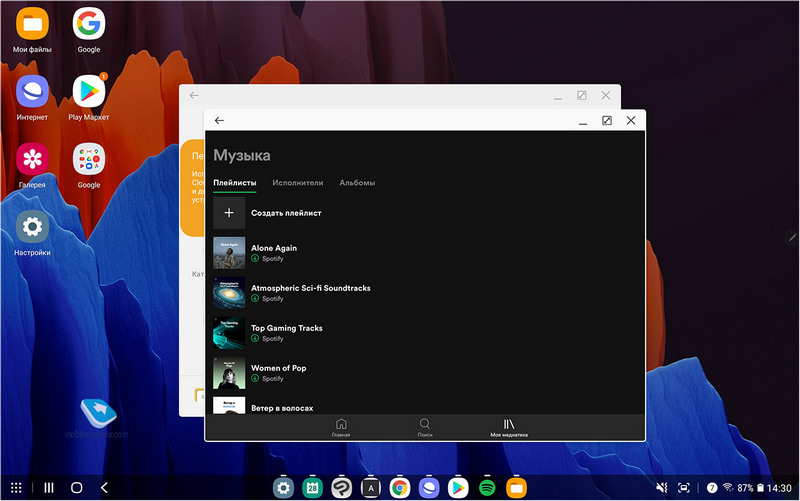
Task: Open Top Gaming Tracks cover art
Action: tap(229, 333)
